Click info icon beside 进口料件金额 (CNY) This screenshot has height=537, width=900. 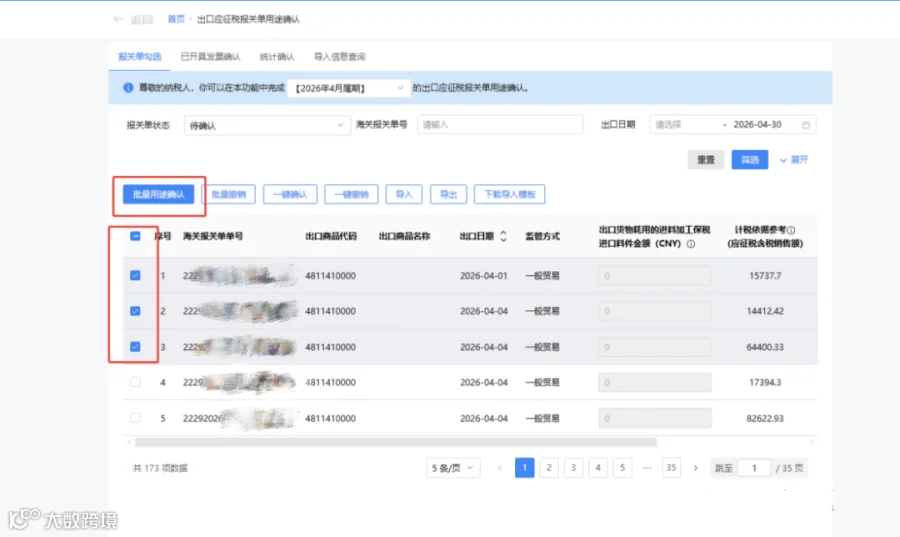pyautogui.click(x=691, y=244)
